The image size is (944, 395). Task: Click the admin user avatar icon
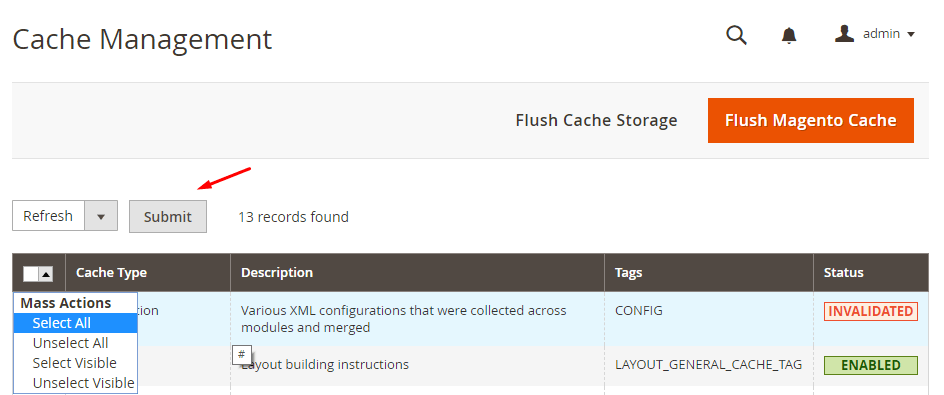click(845, 34)
